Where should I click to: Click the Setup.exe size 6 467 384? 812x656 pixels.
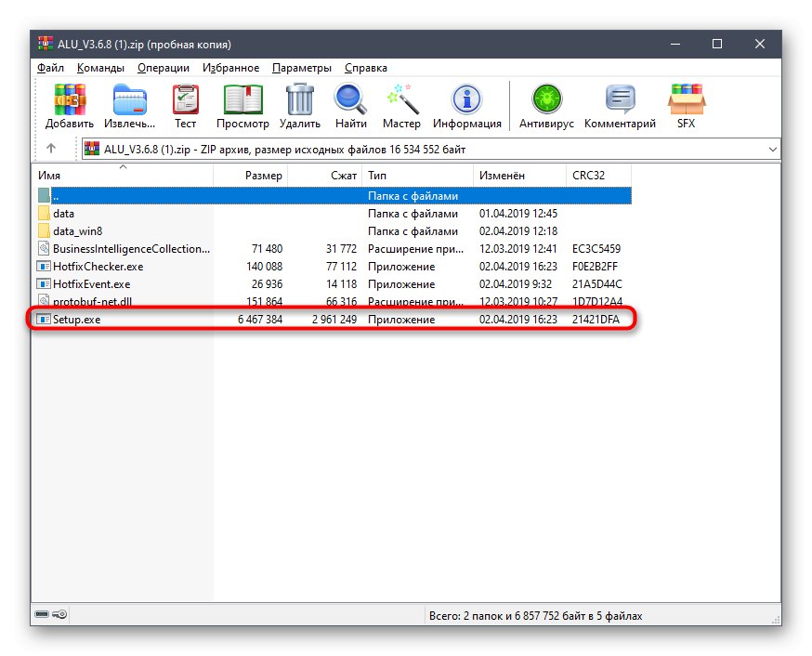tap(260, 319)
